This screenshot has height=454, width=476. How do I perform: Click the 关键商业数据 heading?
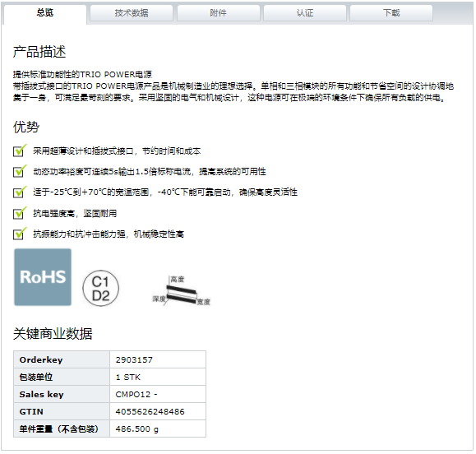pyautogui.click(x=53, y=334)
